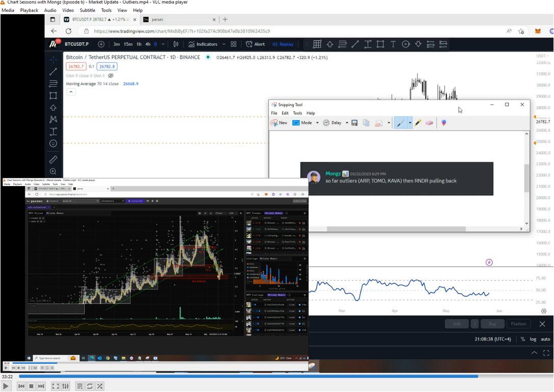Expand the Send Snip dropdown arrow
Image resolution: width=554 pixels, height=392 pixels.
[389, 122]
